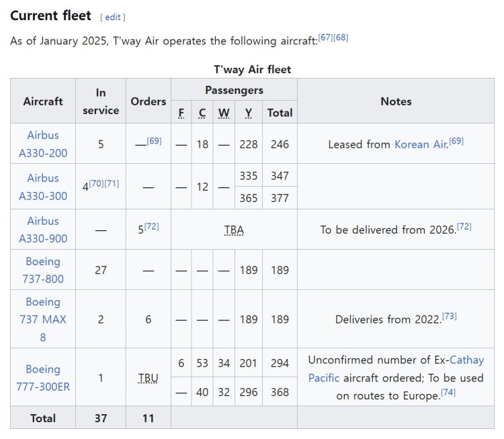504x439 pixels.
Task: Click the 294 total seats value
Action: pyautogui.click(x=280, y=363)
